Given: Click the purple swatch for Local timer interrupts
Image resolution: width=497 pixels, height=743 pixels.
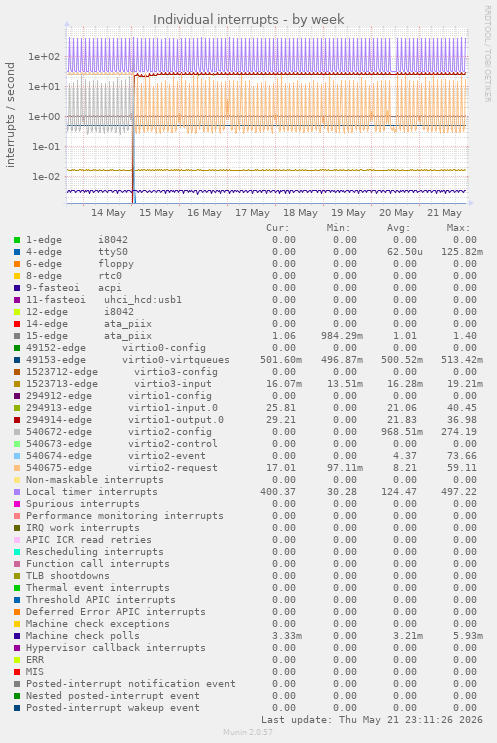Looking at the screenshot, I should click(x=17, y=492).
